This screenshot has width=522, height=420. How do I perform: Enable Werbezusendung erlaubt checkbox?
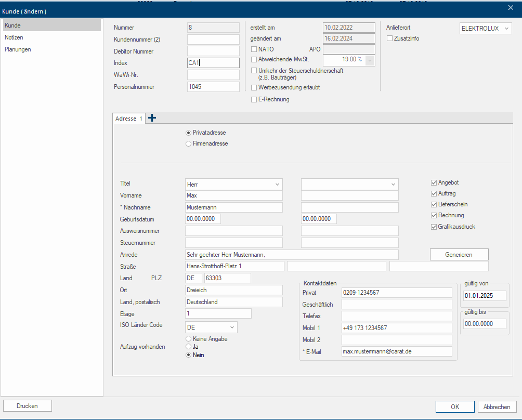pyautogui.click(x=254, y=87)
